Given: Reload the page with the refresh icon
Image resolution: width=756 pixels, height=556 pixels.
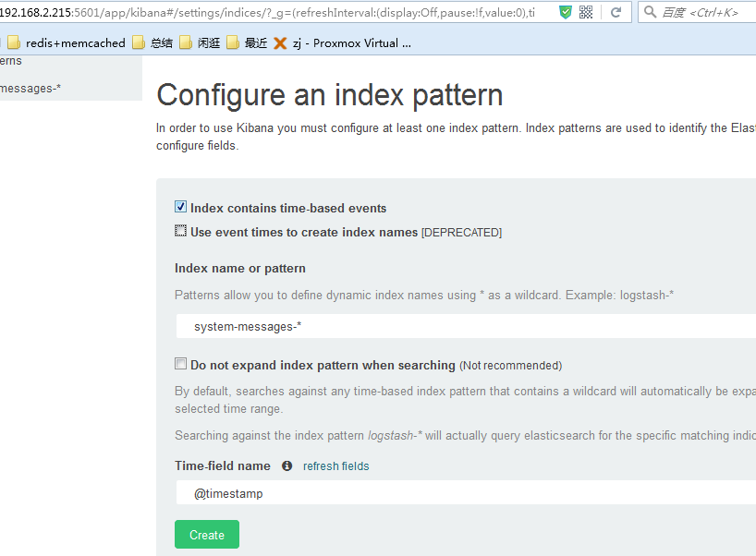Looking at the screenshot, I should tap(616, 12).
